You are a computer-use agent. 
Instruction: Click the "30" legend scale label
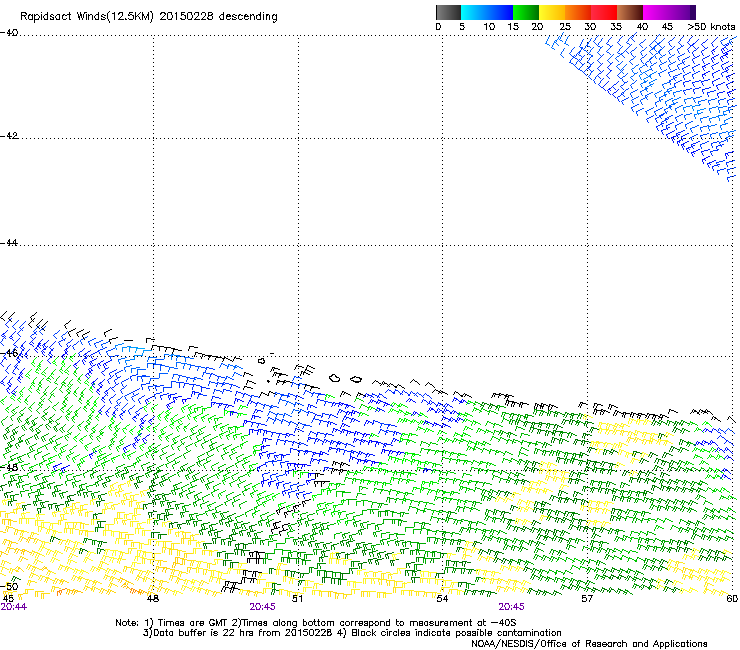[x=590, y=27]
